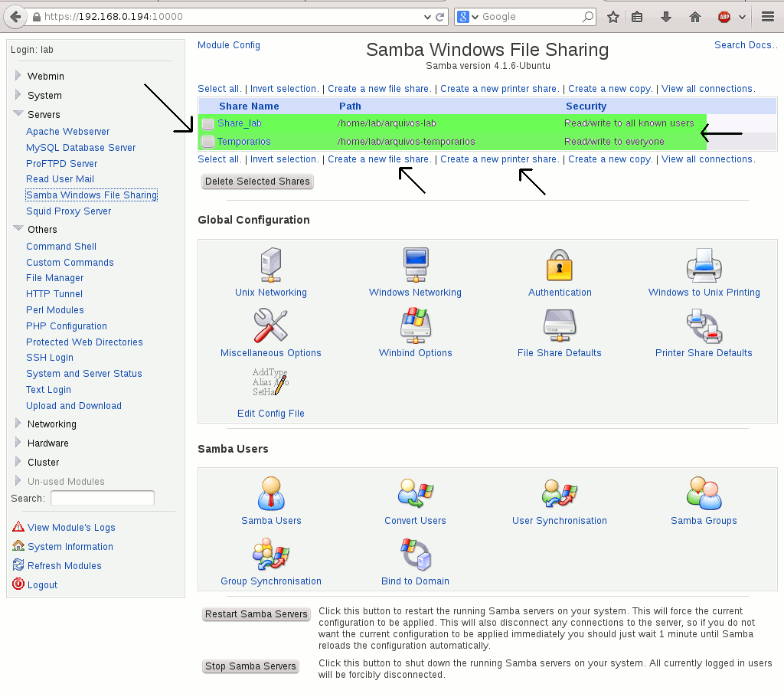784x697 pixels.
Task: Open ProFTPD Server module
Action: (61, 164)
